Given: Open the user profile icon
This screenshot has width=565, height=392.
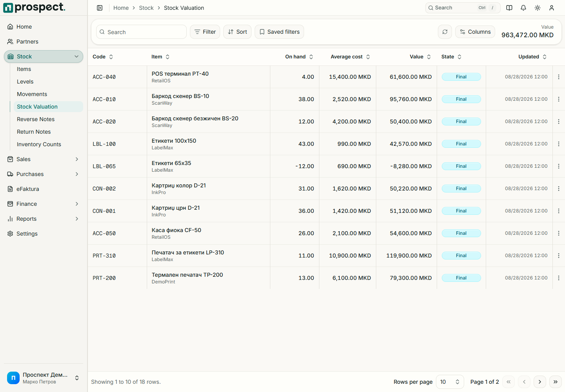Looking at the screenshot, I should pos(552,8).
